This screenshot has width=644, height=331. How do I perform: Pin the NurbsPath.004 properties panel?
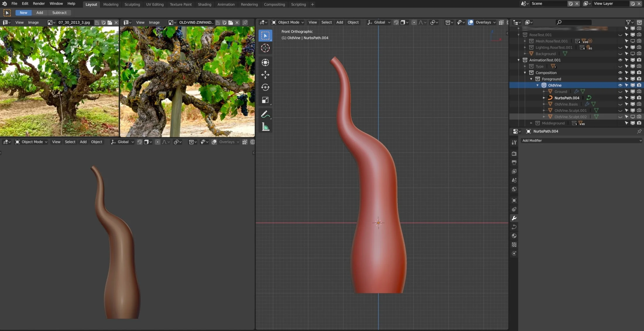[639, 131]
